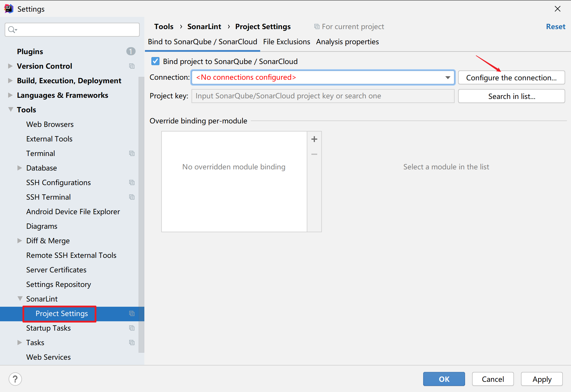This screenshot has width=571, height=392.
Task: Expand Build, Execution, Deployment section
Action: pos(10,81)
